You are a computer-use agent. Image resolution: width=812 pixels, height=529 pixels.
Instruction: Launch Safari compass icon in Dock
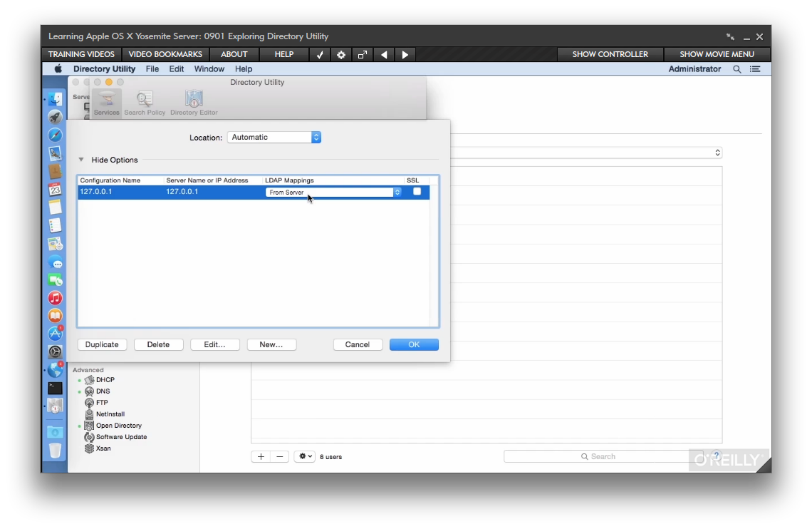pyautogui.click(x=55, y=135)
